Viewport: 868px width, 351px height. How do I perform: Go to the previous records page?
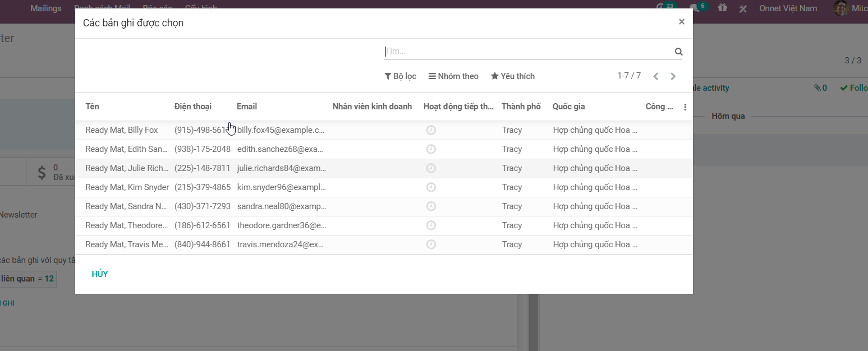pyautogui.click(x=655, y=76)
